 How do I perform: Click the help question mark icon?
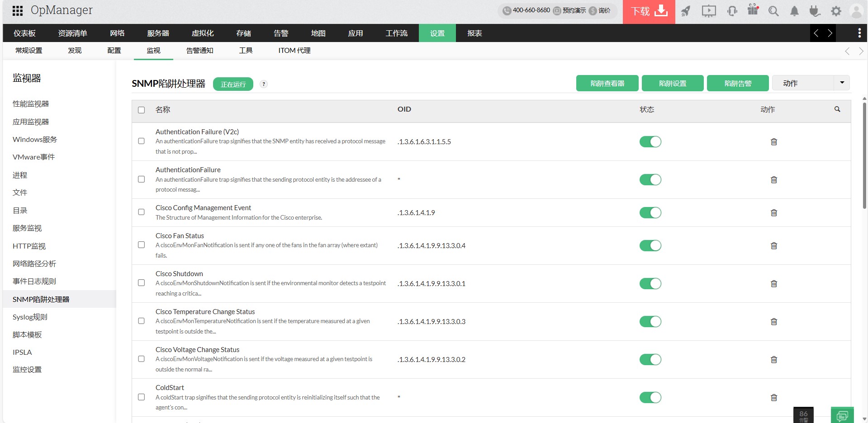(264, 84)
